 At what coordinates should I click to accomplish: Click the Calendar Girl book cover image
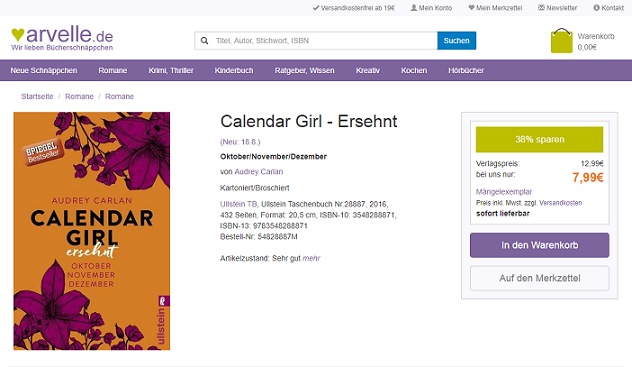[91, 231]
